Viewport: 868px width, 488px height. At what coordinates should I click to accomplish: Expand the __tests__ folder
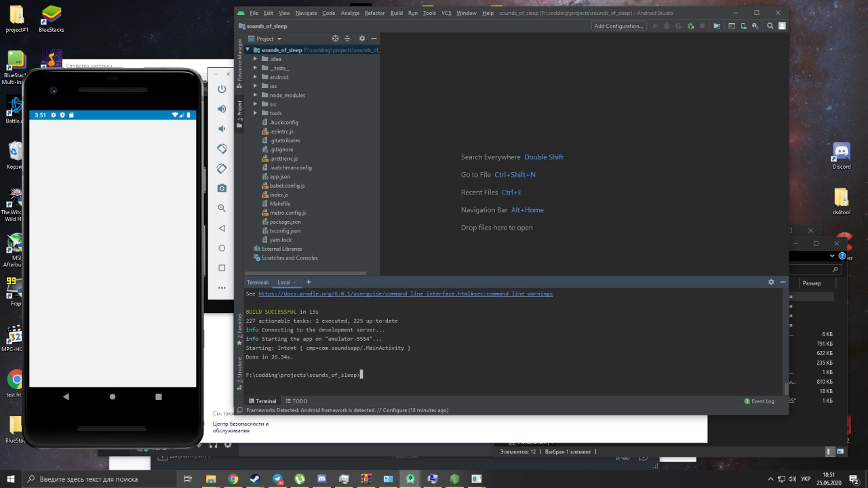(x=256, y=68)
